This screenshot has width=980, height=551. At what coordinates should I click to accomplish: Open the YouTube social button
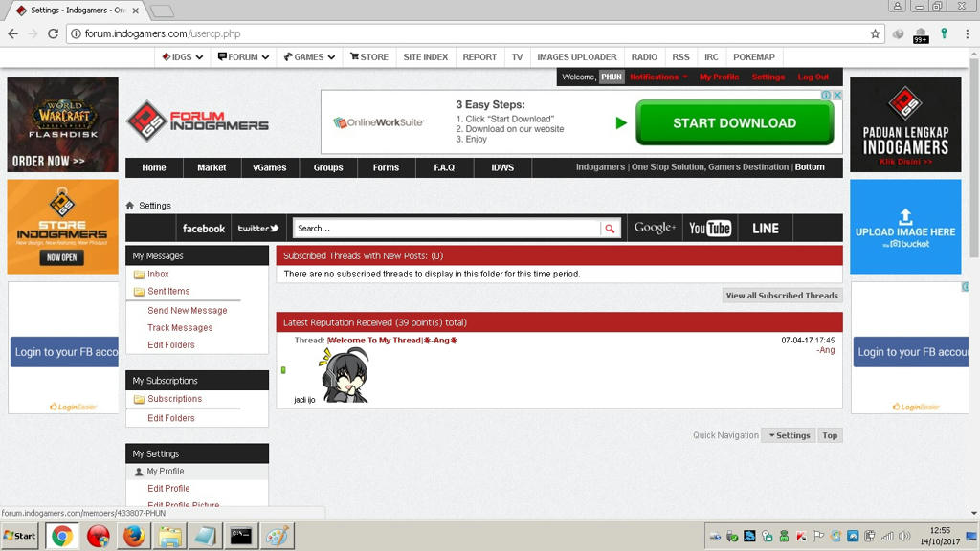[x=710, y=228]
